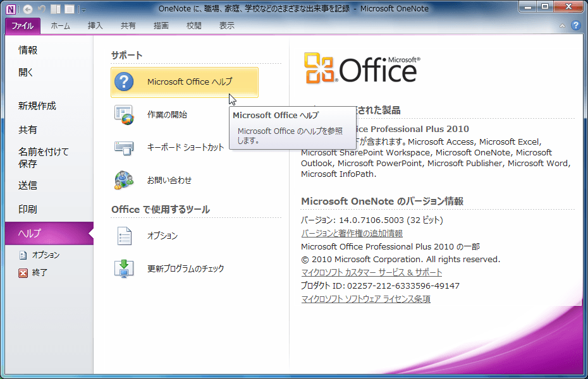Click the Microsoft OneNote のバージョン情報 heading
Image resolution: width=588 pixels, height=379 pixels.
pos(382,202)
